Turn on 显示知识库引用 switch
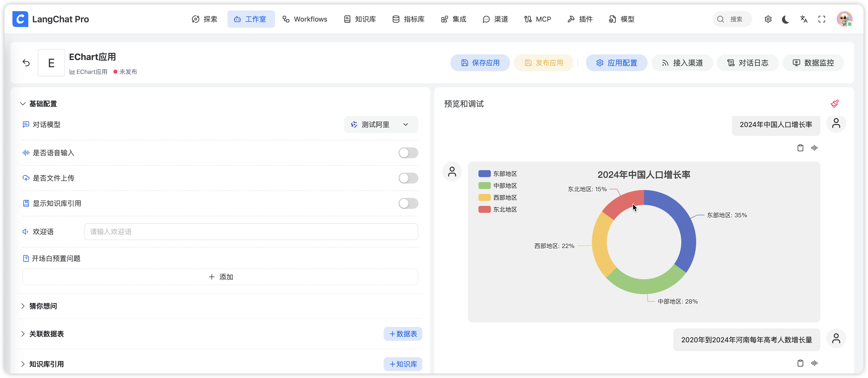868x378 pixels. 408,203
